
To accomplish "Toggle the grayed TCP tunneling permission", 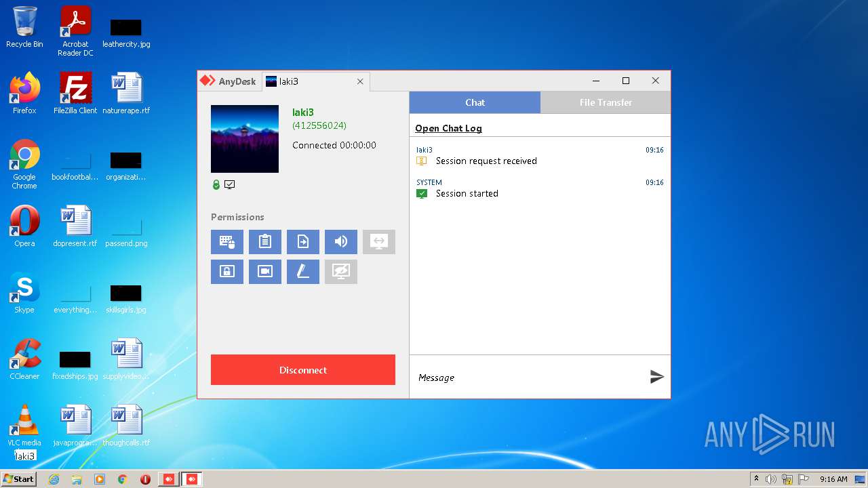I will click(379, 242).
